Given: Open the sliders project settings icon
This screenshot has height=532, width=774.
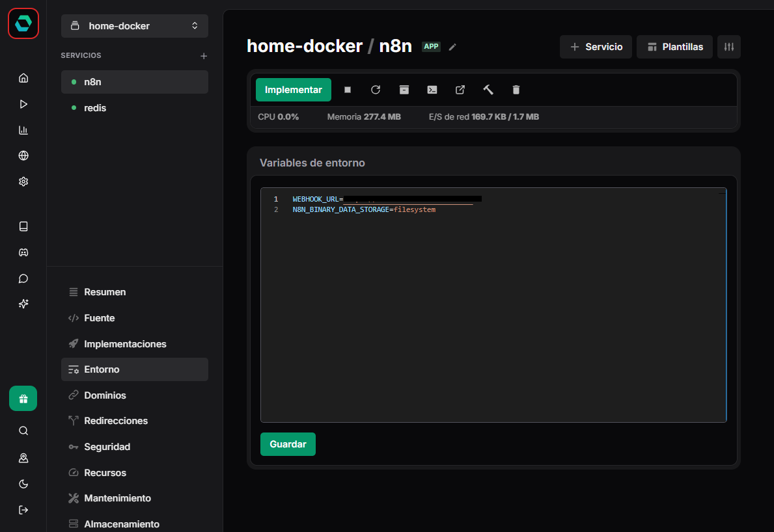Looking at the screenshot, I should click(x=729, y=47).
